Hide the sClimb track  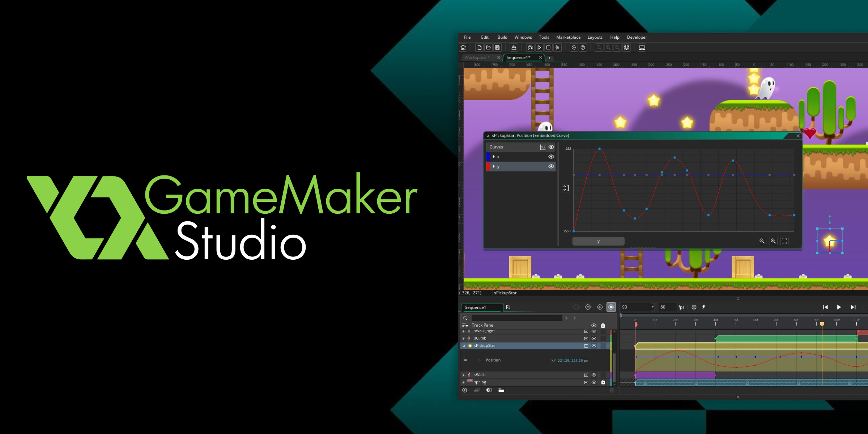[594, 339]
